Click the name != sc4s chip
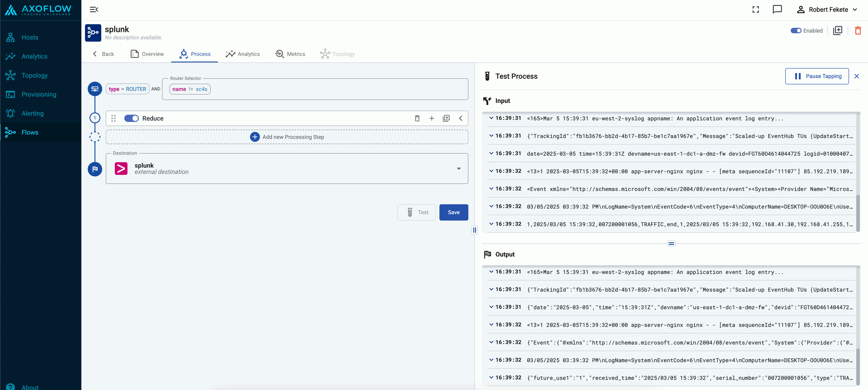Screen dimensions: 868x390 (x=190, y=89)
